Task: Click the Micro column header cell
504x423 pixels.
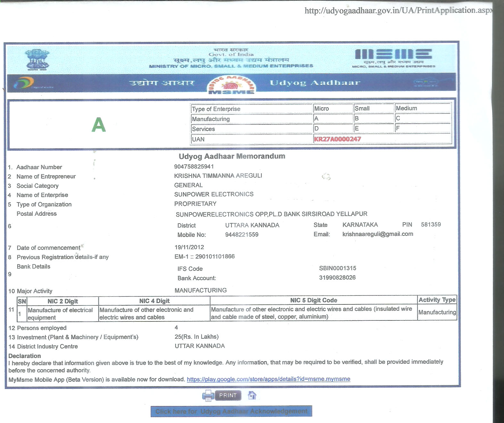Action: (332, 109)
